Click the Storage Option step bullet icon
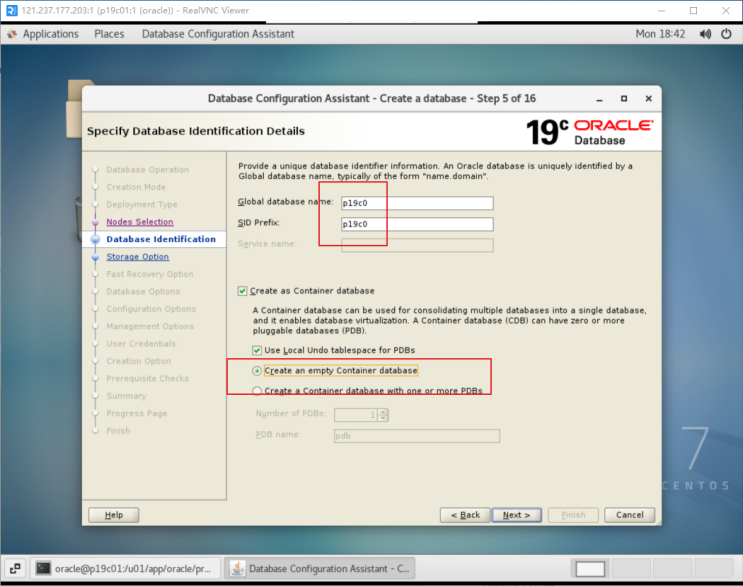Viewport: 743px width, 586px height. (x=95, y=257)
